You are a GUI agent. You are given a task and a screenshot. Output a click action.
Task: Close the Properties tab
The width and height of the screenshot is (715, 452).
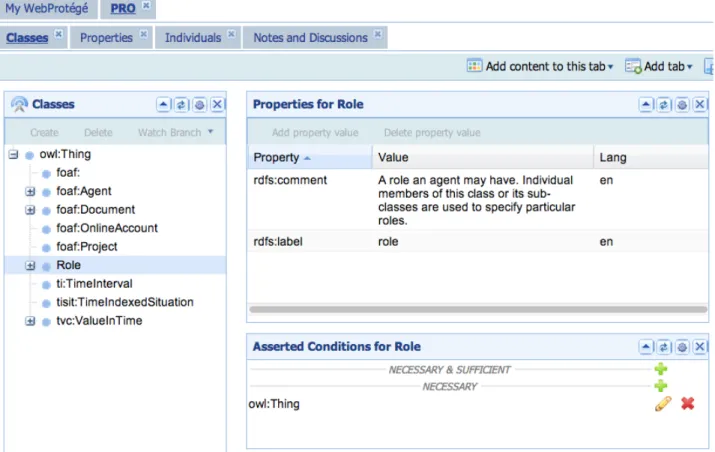[143, 34]
